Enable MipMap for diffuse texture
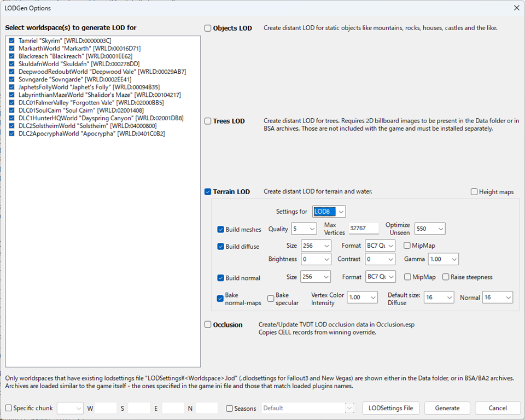This screenshot has height=420, width=525. pyautogui.click(x=407, y=246)
